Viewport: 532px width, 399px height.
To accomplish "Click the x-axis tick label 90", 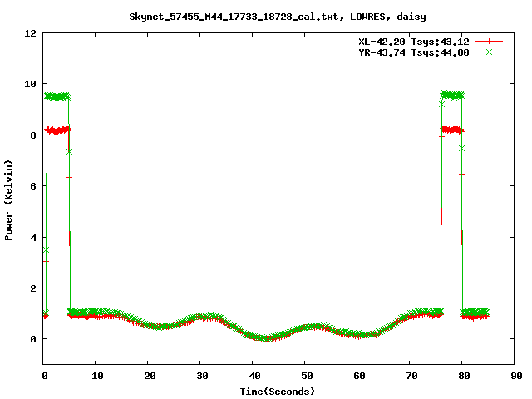I will click(516, 376).
